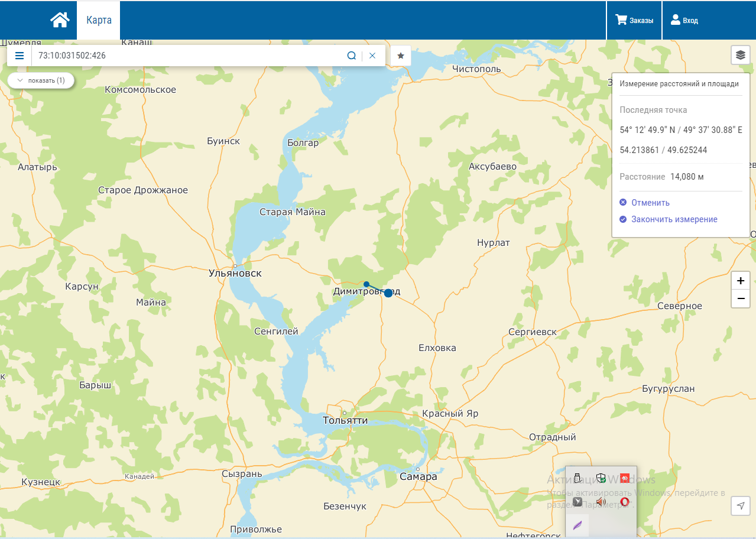The height and width of the screenshot is (539, 756).
Task: Zoom out the map with minus
Action: pos(741,299)
